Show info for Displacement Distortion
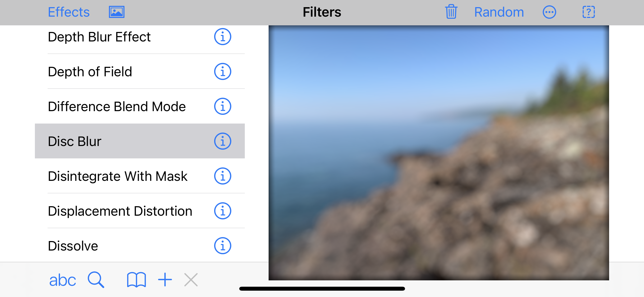This screenshot has height=297, width=644. [223, 211]
